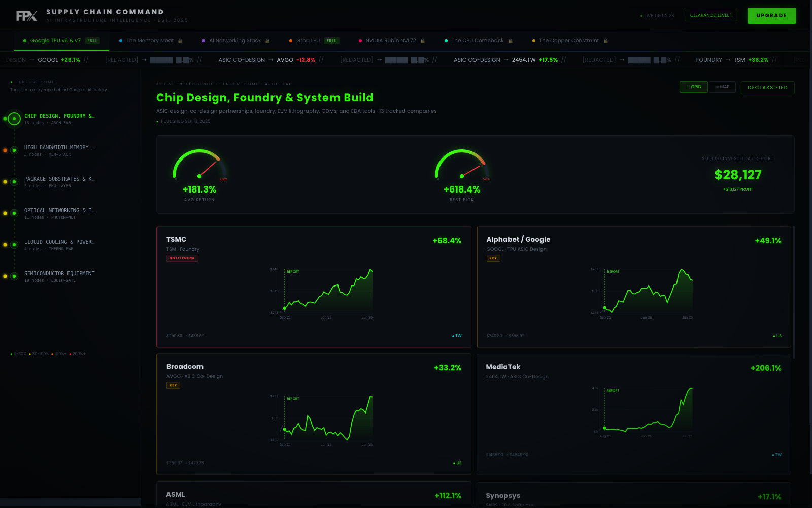Click the $28,127 invested value

(x=738, y=175)
